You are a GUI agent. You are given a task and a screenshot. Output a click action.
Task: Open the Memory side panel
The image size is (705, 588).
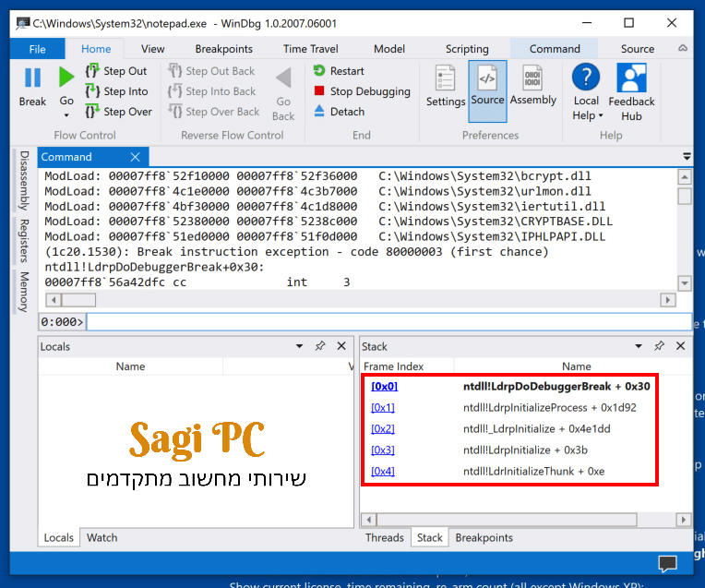tap(24, 292)
